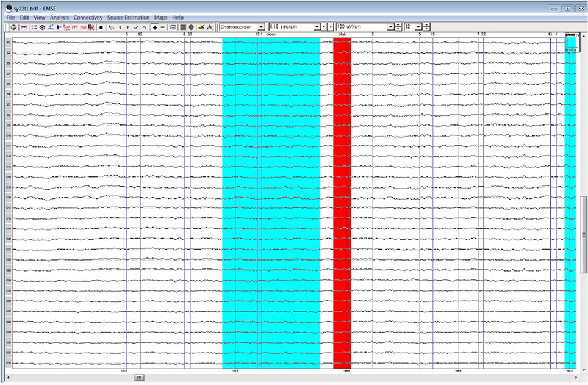This screenshot has width=588, height=385.
Task: Click the right-pointing triangle next icon
Action: coord(128,27)
